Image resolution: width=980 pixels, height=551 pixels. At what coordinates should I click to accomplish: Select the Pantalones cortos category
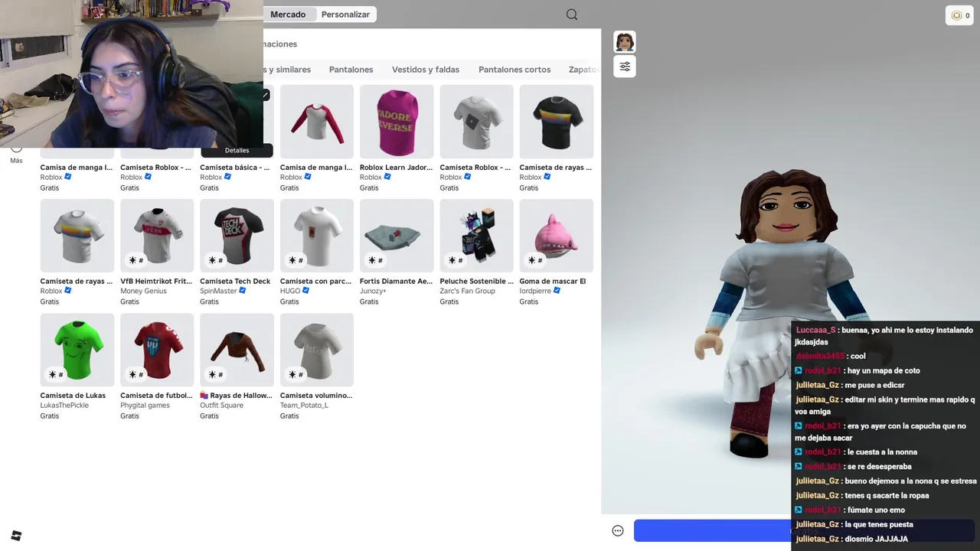[x=514, y=70]
